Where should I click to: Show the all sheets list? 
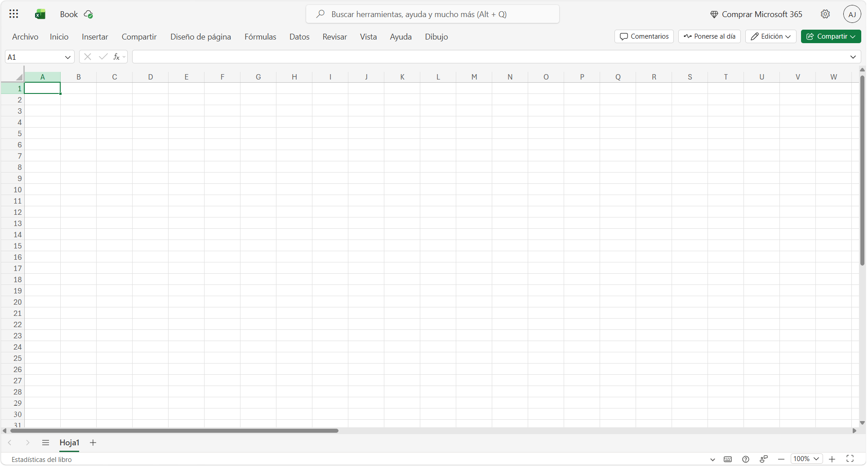point(45,443)
